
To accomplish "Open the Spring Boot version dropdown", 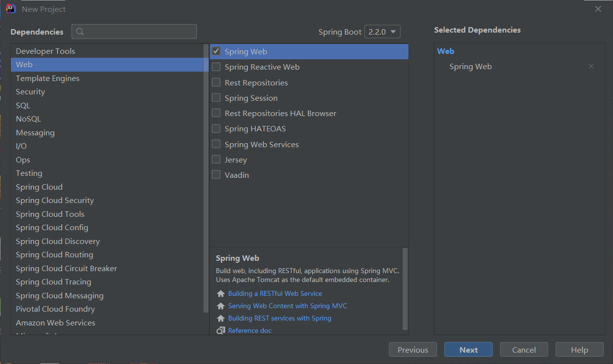I will point(382,32).
